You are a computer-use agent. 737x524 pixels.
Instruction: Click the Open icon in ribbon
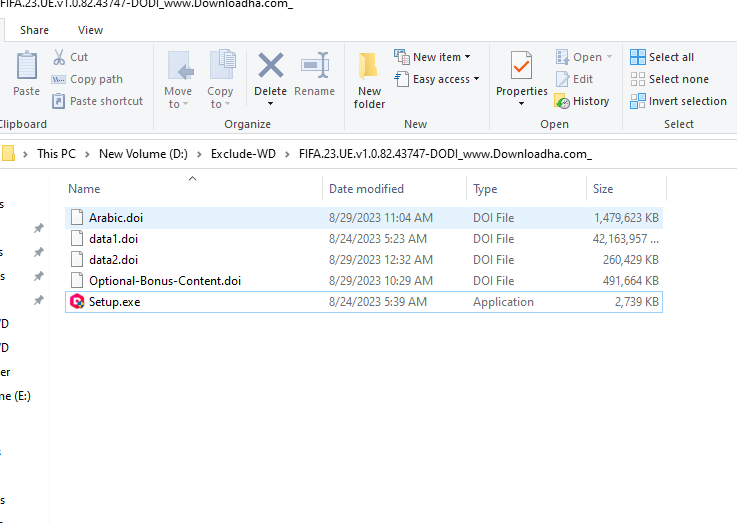[562, 57]
